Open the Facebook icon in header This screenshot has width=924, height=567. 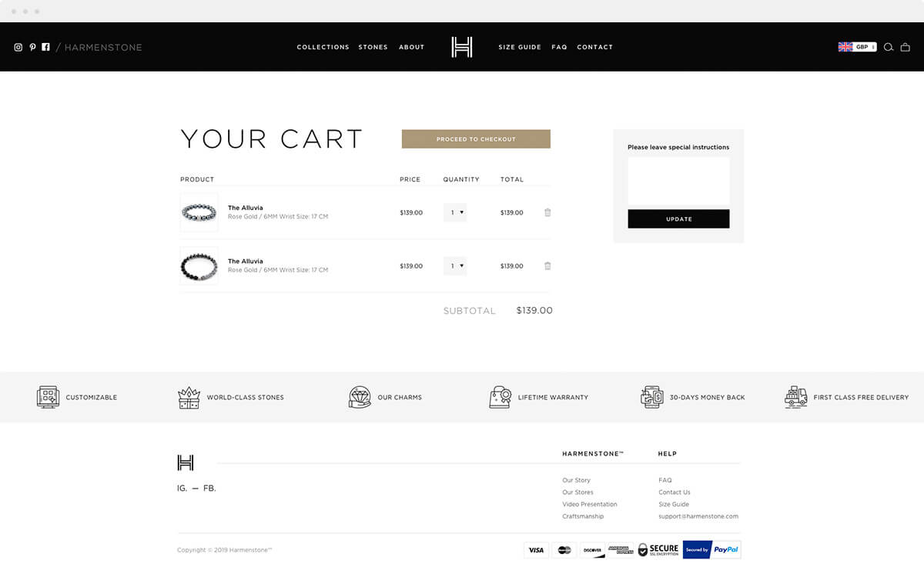point(45,47)
